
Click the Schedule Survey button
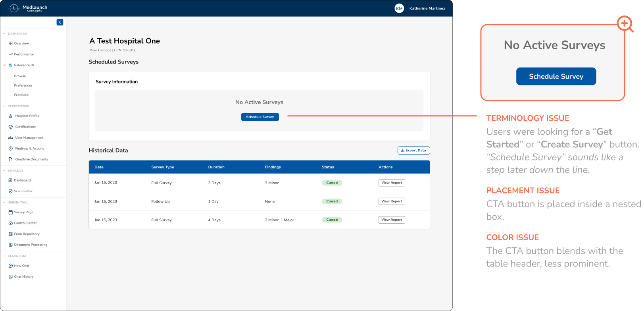(260, 117)
